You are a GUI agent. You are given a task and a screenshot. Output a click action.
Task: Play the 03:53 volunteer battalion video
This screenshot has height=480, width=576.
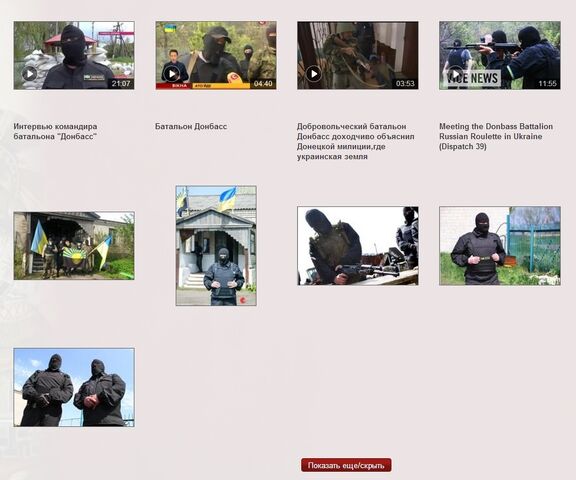point(313,74)
